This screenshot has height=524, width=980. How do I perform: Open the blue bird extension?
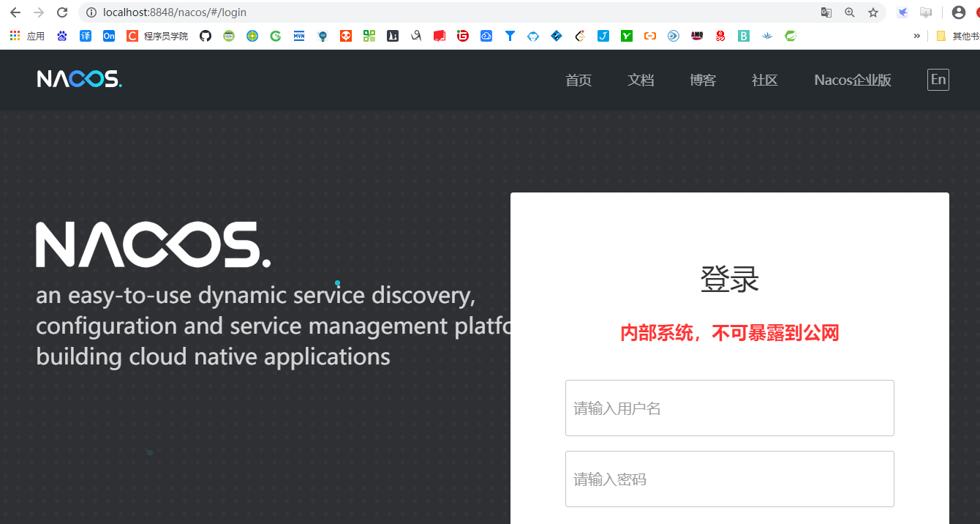(x=903, y=12)
